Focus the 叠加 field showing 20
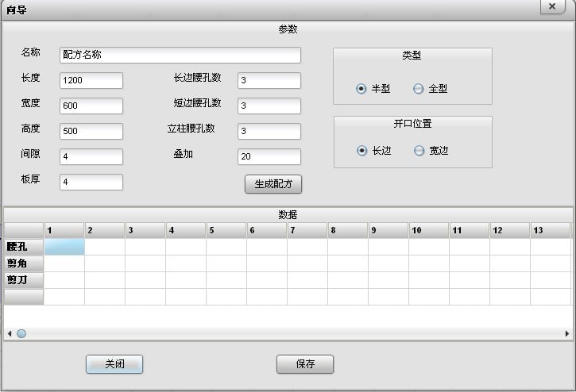 269,157
